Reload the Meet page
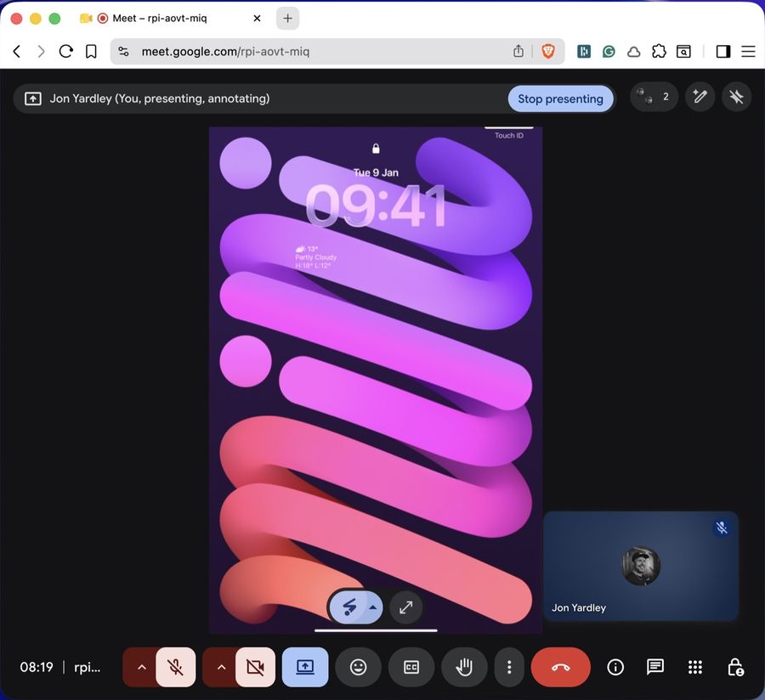 (65, 51)
